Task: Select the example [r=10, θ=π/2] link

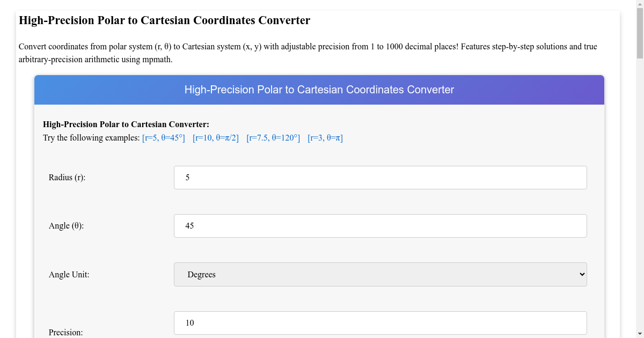Action: pyautogui.click(x=215, y=137)
